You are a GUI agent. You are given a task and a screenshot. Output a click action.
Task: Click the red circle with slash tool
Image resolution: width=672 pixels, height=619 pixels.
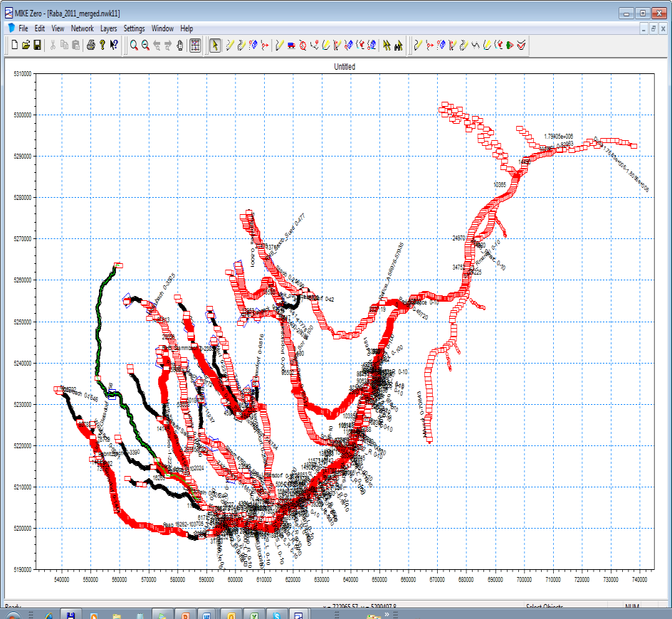[303, 45]
